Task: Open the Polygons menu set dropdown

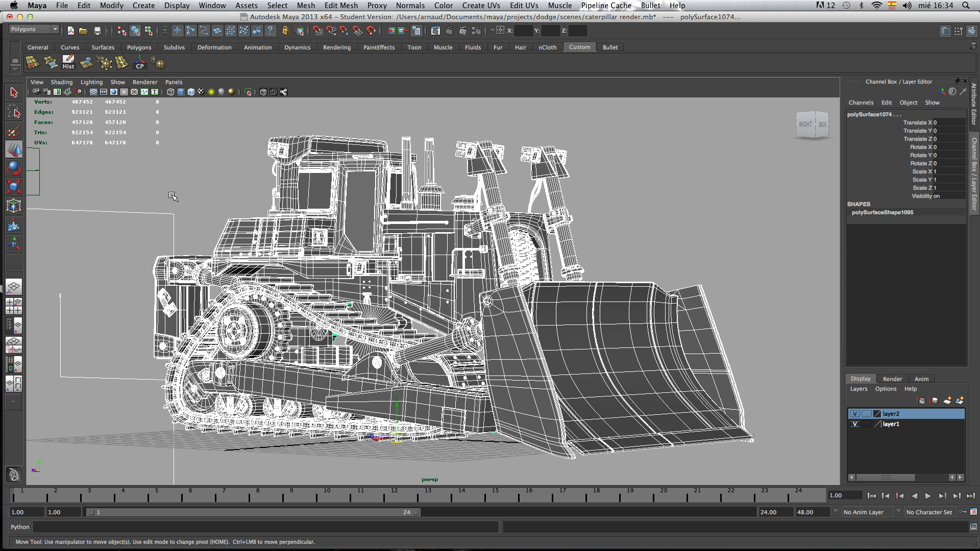Action: tap(34, 30)
